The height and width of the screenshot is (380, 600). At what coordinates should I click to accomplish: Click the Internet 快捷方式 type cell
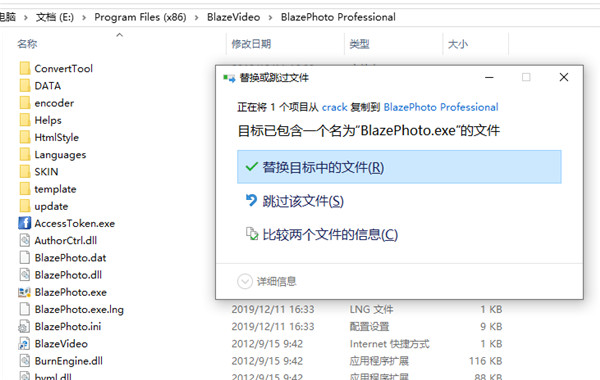(x=390, y=344)
